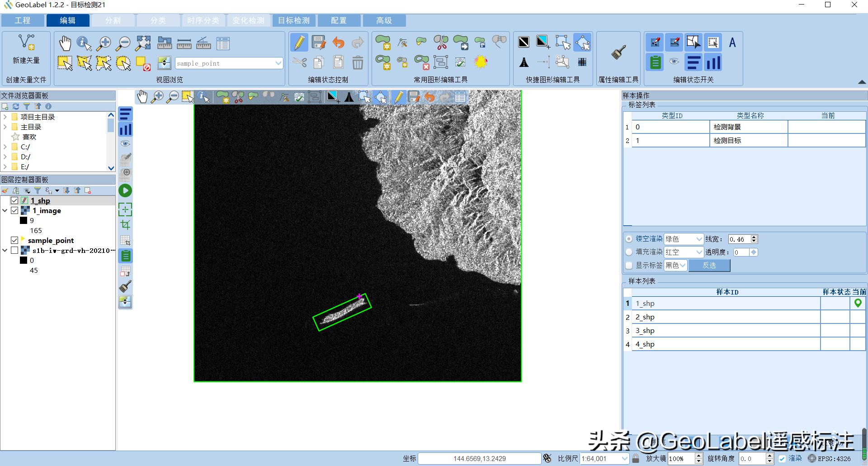Viewport: 868px width, 466px height.
Task: Open the sample_point layer dropdown
Action: [x=278, y=63]
